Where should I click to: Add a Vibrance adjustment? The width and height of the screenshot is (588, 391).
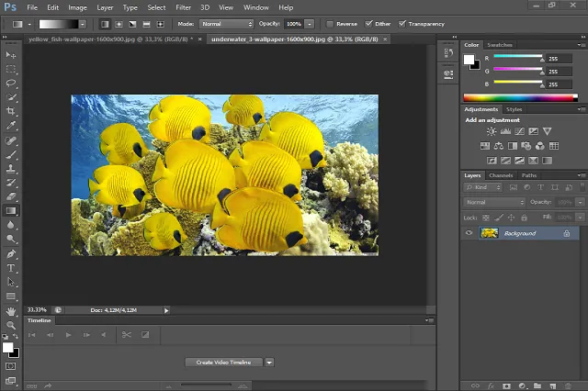point(548,131)
